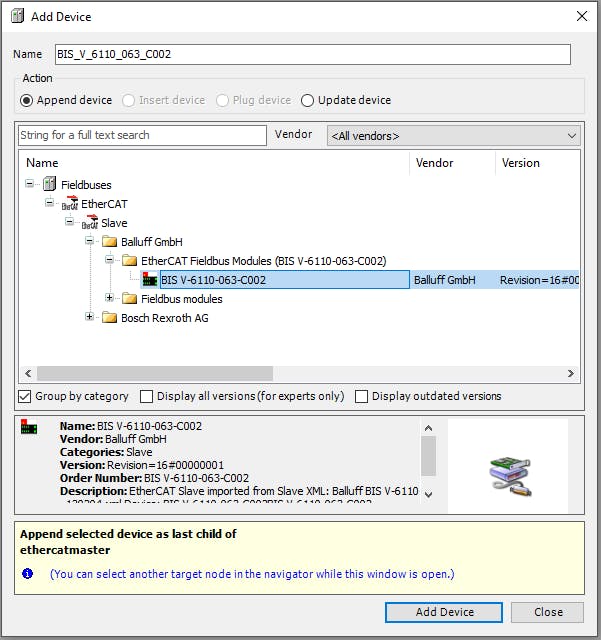Select the Balluff GmbH tree item label
Viewport: 601px width, 640px height.
point(152,242)
